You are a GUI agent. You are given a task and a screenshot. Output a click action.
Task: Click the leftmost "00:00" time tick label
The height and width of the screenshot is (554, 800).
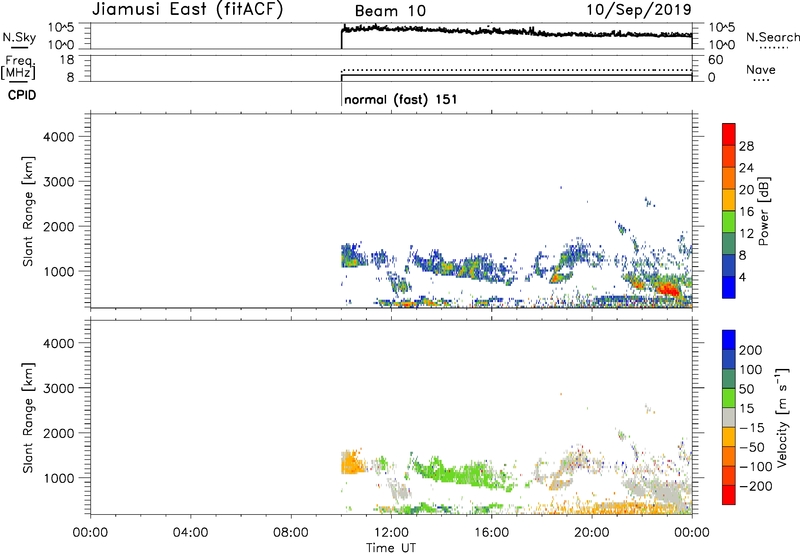click(90, 533)
